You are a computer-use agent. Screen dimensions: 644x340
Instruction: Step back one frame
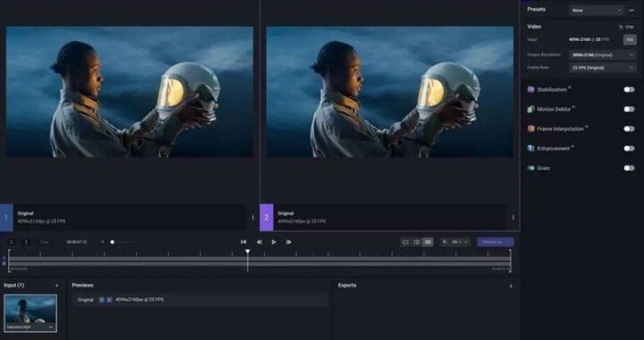coord(258,242)
